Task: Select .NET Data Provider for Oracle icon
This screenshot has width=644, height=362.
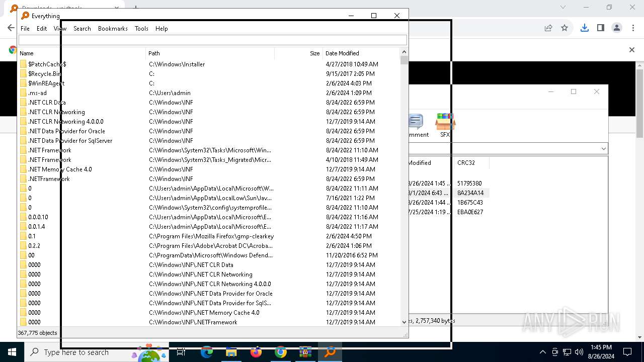Action: coord(23,131)
